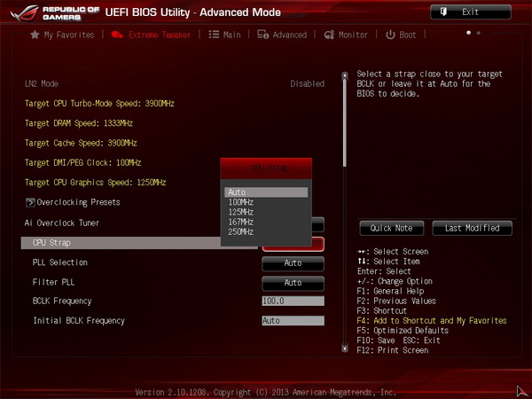Select the Initial BCLK Frequency label
Viewport: 532px width, 399px height.
tap(79, 321)
